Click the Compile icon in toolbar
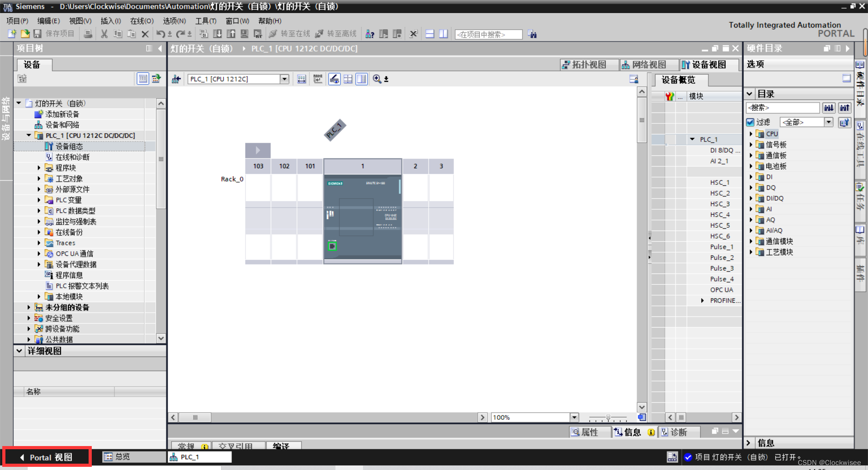The width and height of the screenshot is (868, 470). tap(204, 34)
